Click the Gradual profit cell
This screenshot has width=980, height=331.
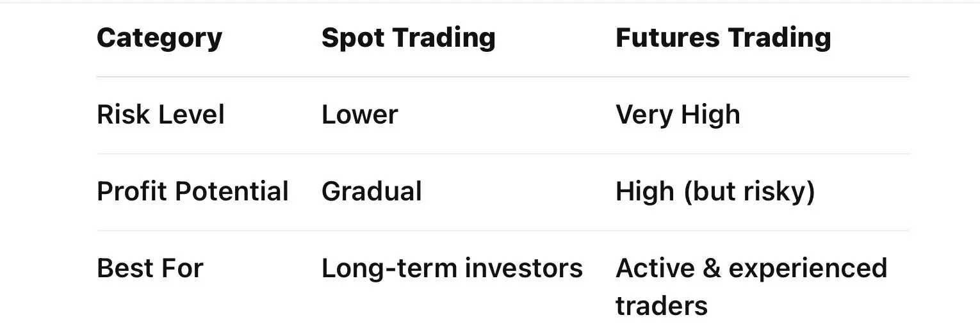pos(372,191)
